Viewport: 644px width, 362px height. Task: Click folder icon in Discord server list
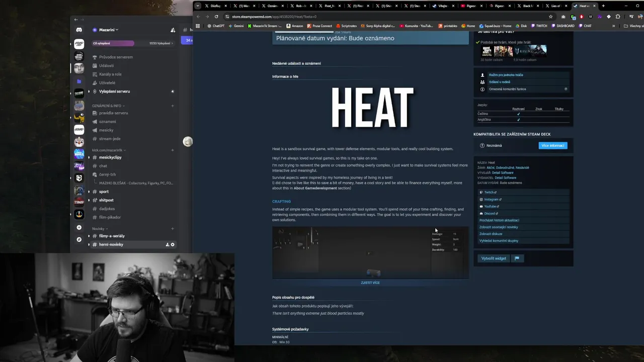(x=79, y=81)
